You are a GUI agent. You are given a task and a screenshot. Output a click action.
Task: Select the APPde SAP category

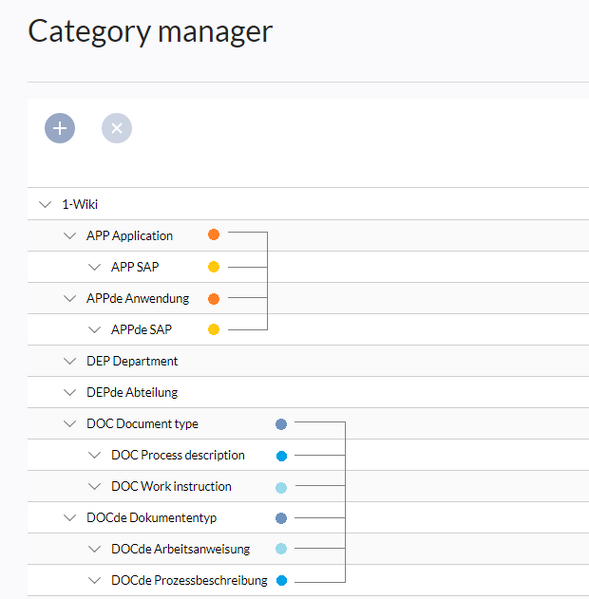click(141, 330)
